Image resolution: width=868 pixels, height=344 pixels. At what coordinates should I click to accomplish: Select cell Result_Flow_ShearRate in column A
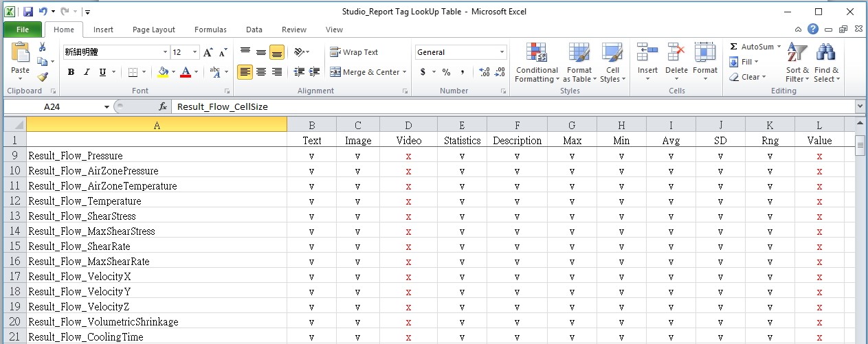157,246
